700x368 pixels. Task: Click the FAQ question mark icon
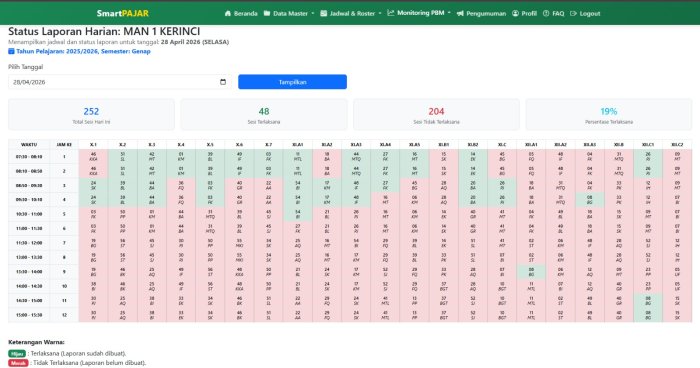point(546,13)
